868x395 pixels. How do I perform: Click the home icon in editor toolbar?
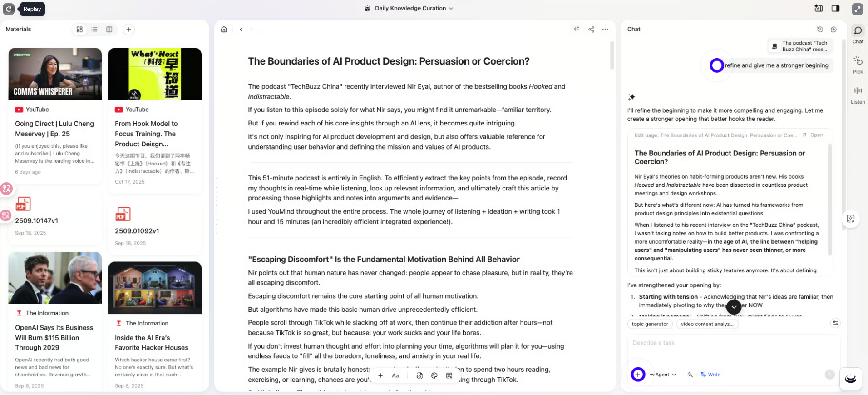click(224, 30)
